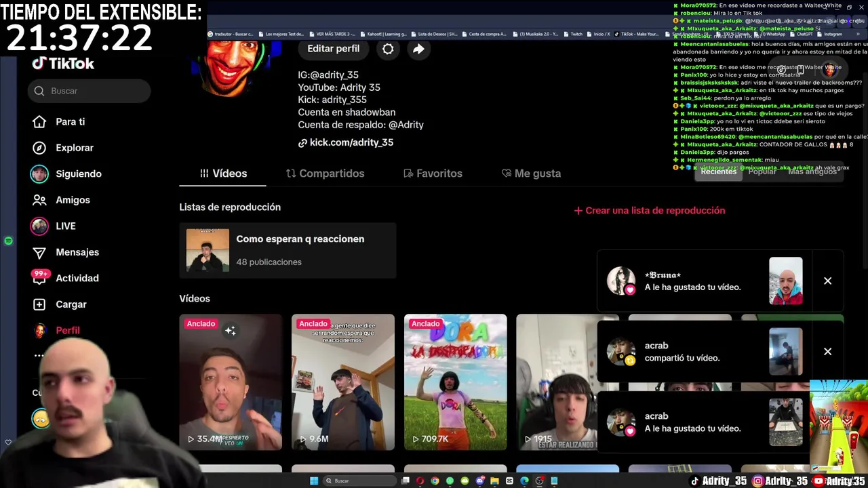The width and height of the screenshot is (868, 488).
Task: Click the '48 publicaciones' text
Action: coord(269,262)
